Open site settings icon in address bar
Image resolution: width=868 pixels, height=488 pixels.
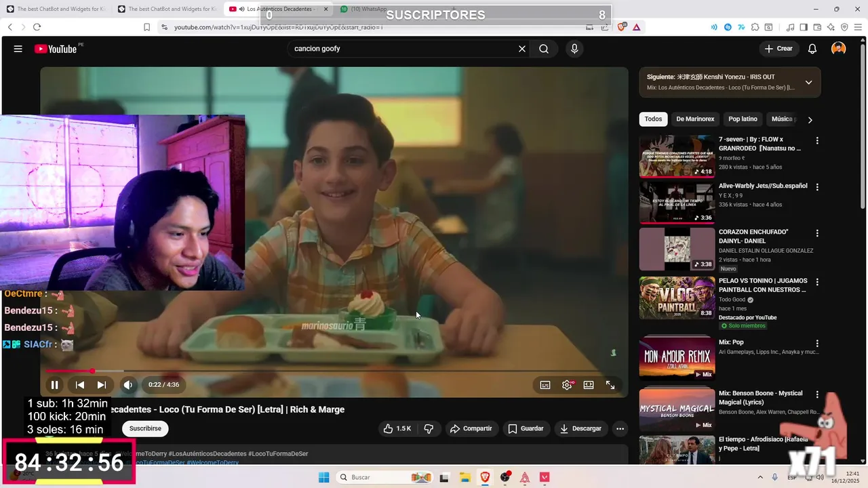[x=163, y=27]
